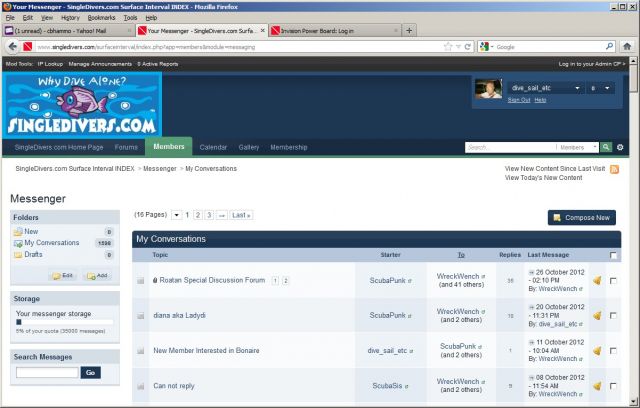Open the ScubaSis starter profile link
Viewport: 640px width, 408px height.
click(x=387, y=386)
